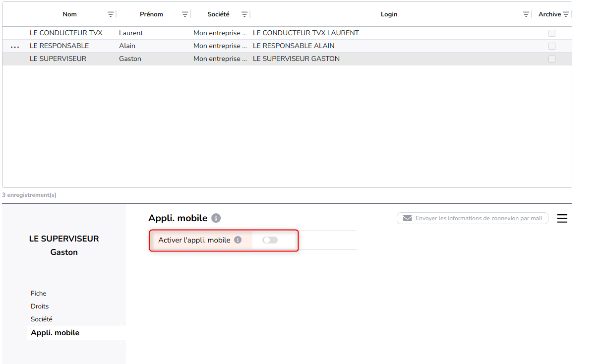Screen dimensions: 606x364
Task: Select the LE SUPERVISEUR name cell in table
Action: [58, 59]
